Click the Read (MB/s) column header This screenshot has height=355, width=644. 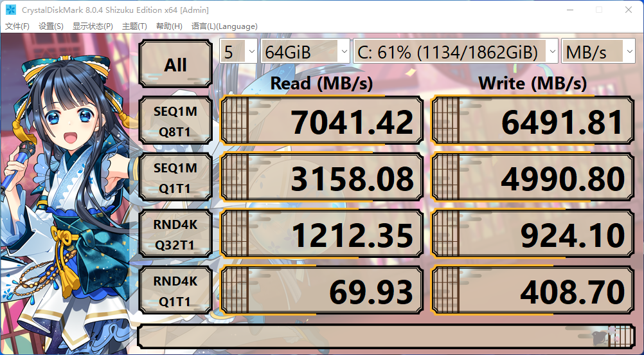(321, 84)
